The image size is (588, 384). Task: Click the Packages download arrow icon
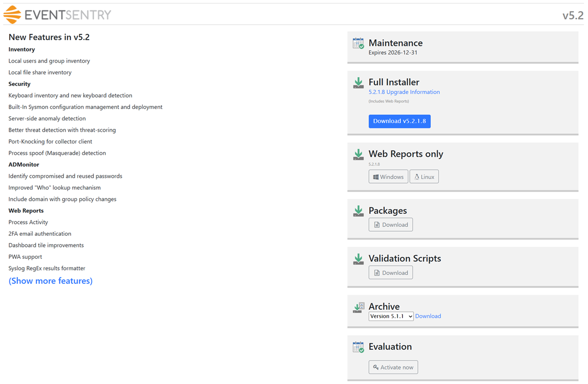358,211
